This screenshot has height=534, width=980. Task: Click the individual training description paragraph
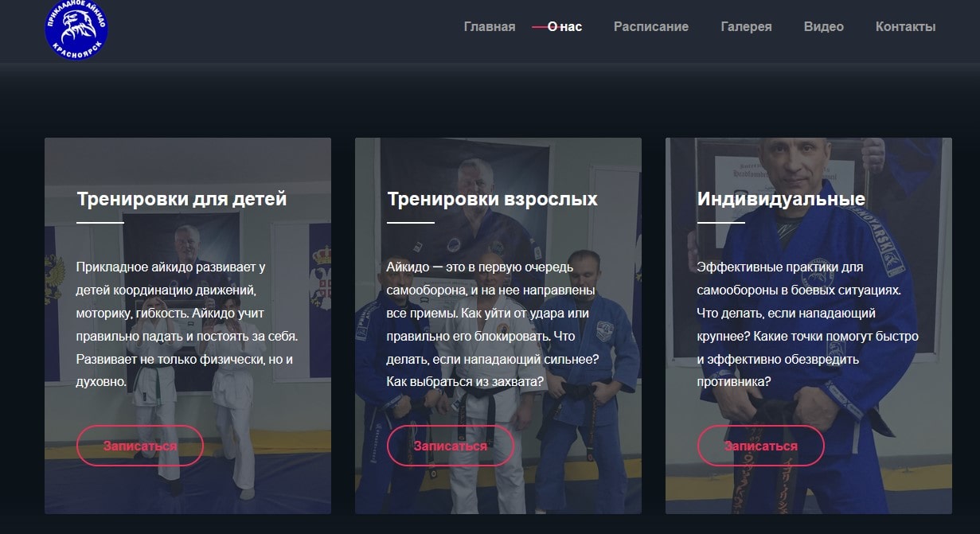click(x=807, y=324)
